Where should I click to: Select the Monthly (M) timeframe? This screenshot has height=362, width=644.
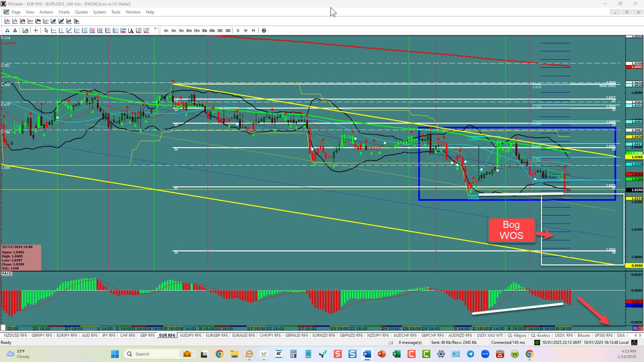pos(253,30)
